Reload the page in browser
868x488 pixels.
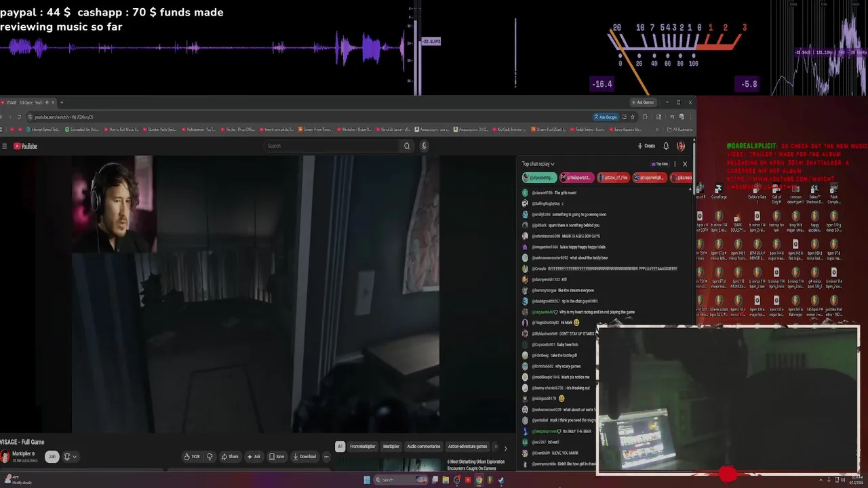pyautogui.click(x=19, y=117)
